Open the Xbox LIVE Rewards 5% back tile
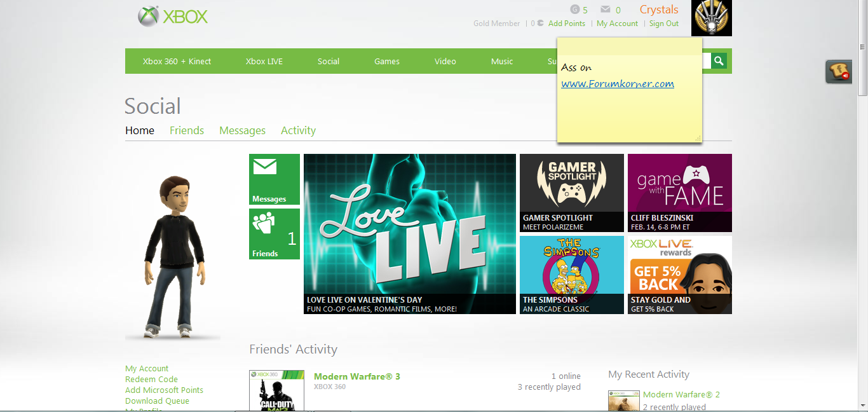The width and height of the screenshot is (868, 412). [680, 275]
